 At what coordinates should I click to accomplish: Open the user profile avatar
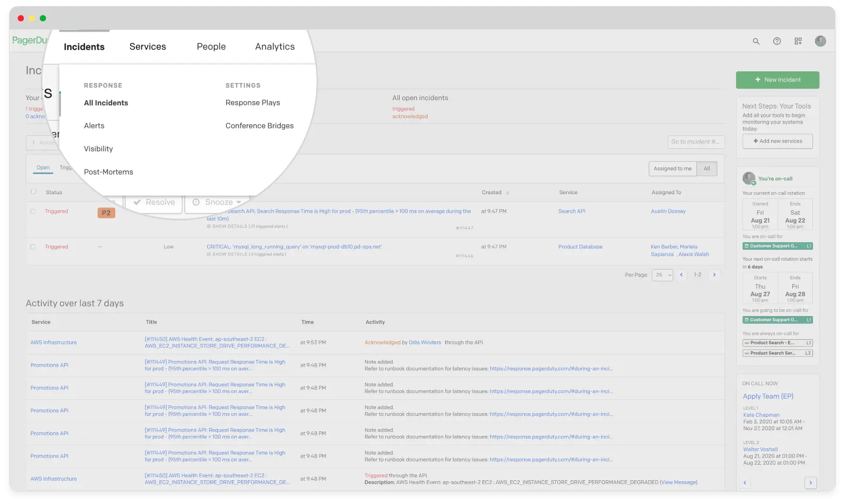coord(820,41)
